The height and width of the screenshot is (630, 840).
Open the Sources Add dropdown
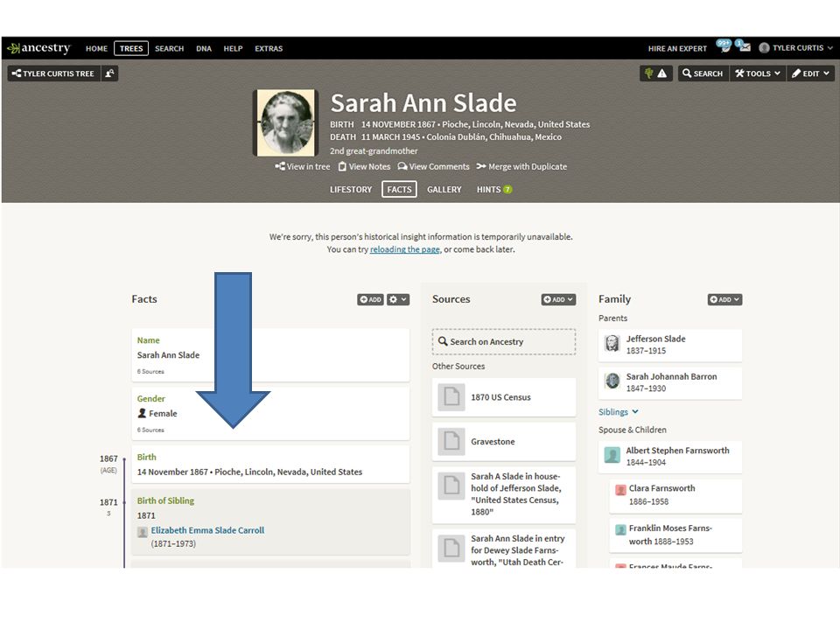559,299
